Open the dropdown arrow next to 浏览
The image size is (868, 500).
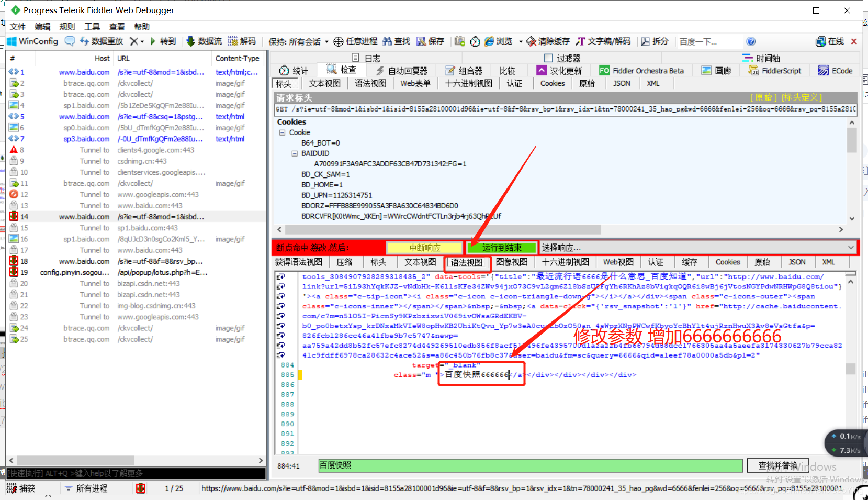click(x=521, y=41)
